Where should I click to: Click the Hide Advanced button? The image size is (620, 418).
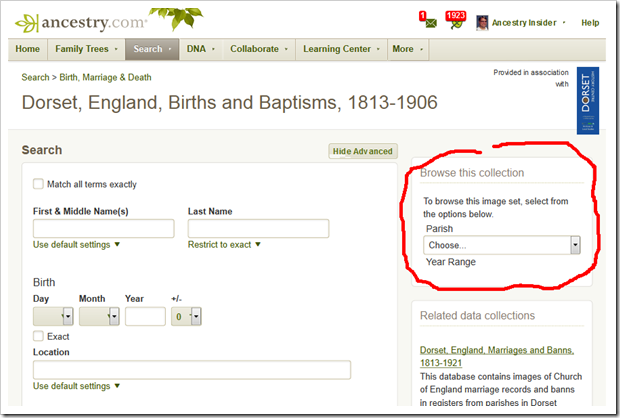click(x=363, y=151)
